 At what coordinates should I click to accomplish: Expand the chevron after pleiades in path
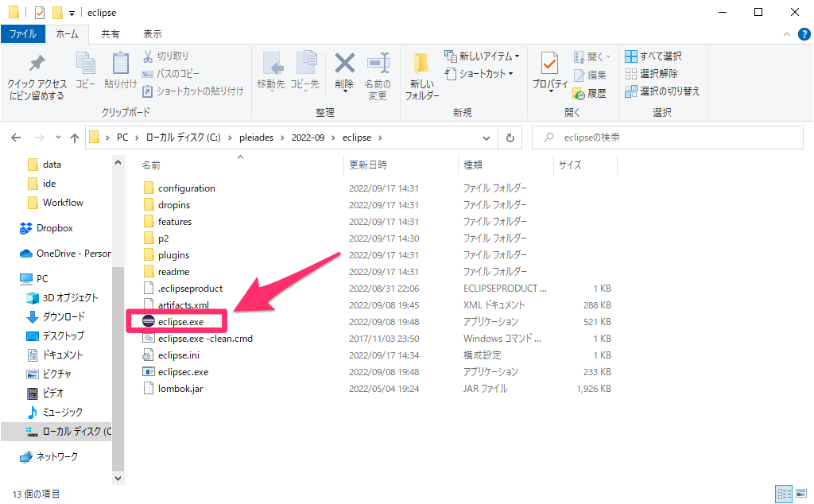(282, 138)
